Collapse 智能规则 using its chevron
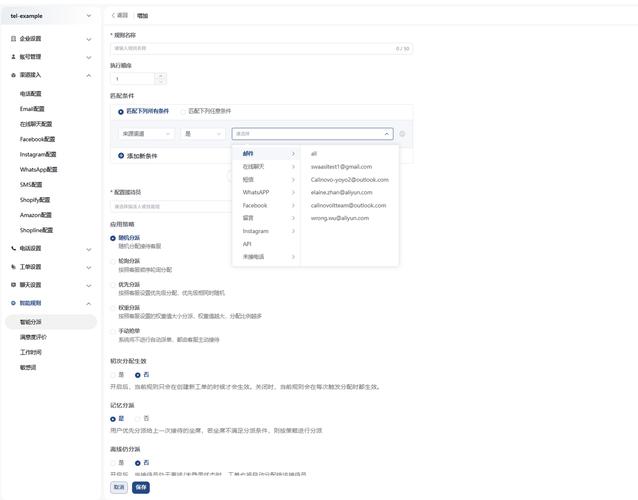 (x=89, y=303)
